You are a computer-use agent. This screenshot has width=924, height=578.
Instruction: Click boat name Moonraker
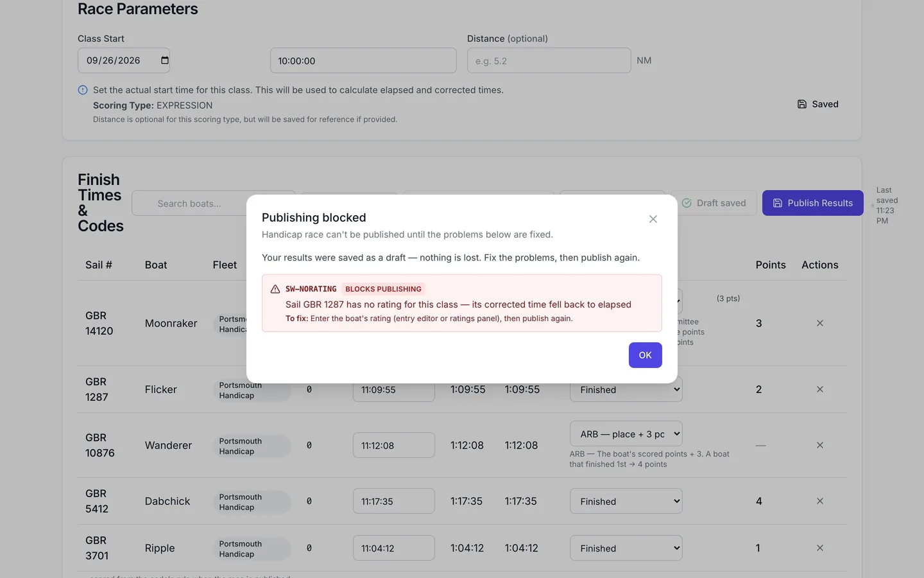(x=171, y=323)
